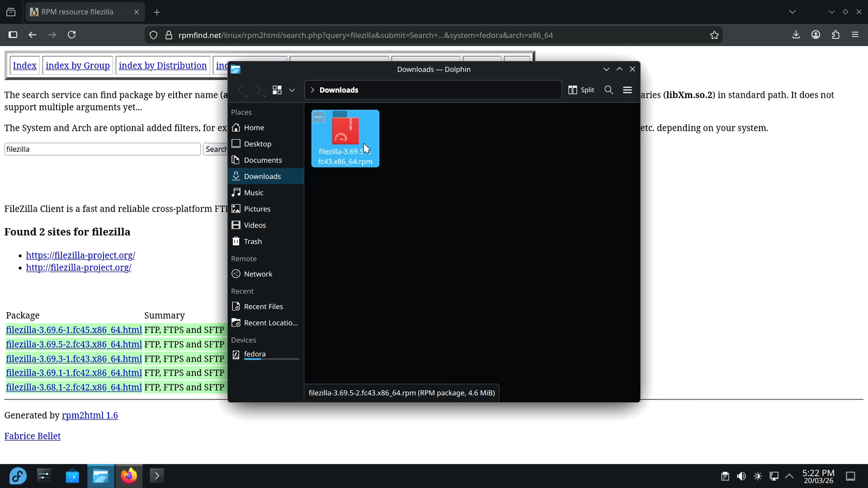Screen dimensions: 868x488
Task: Open volume control in system tray
Action: click(x=741, y=476)
